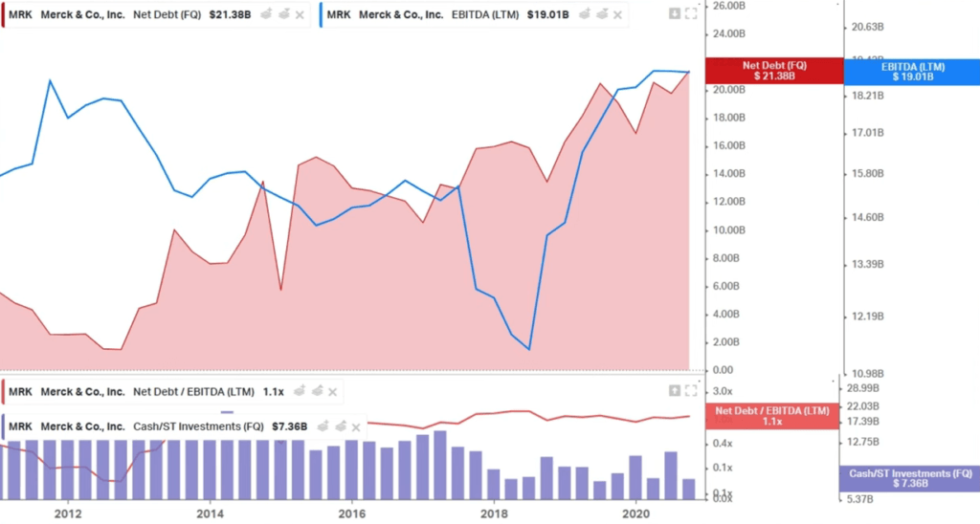Click the red color bar of the Net Debt (FQ) legend
The image size is (980, 524).
click(x=3, y=14)
